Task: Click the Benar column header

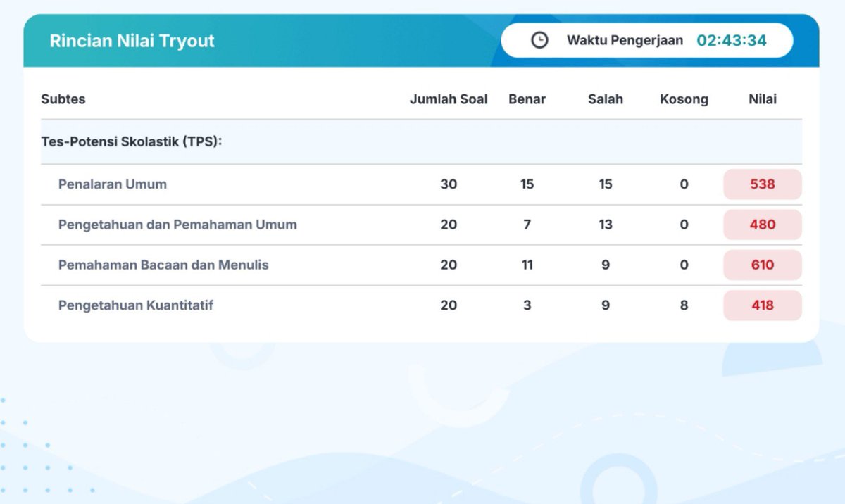Action: [527, 99]
